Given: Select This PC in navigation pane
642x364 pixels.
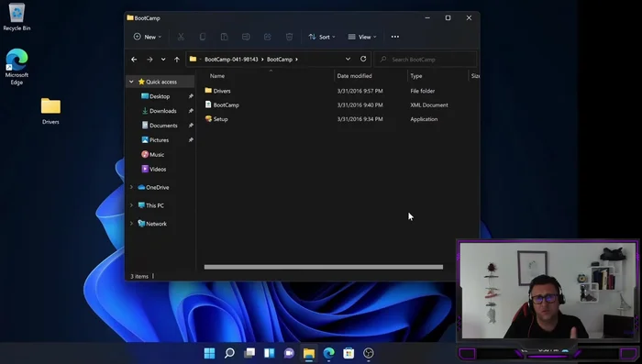Looking at the screenshot, I should click(x=155, y=205).
